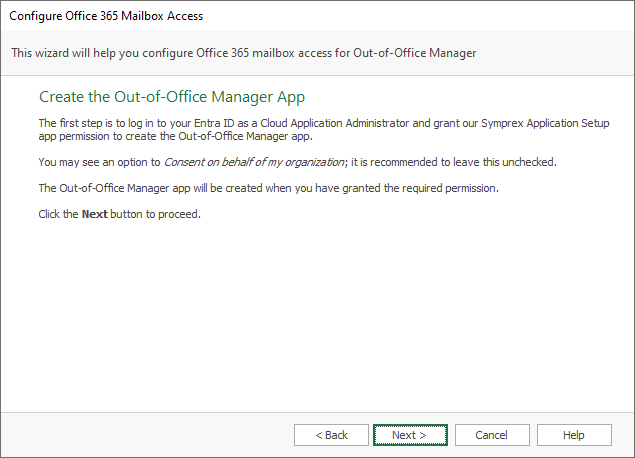The image size is (635, 458).
Task: Click the 'Click the Next button to proceed' line
Action: click(x=119, y=214)
